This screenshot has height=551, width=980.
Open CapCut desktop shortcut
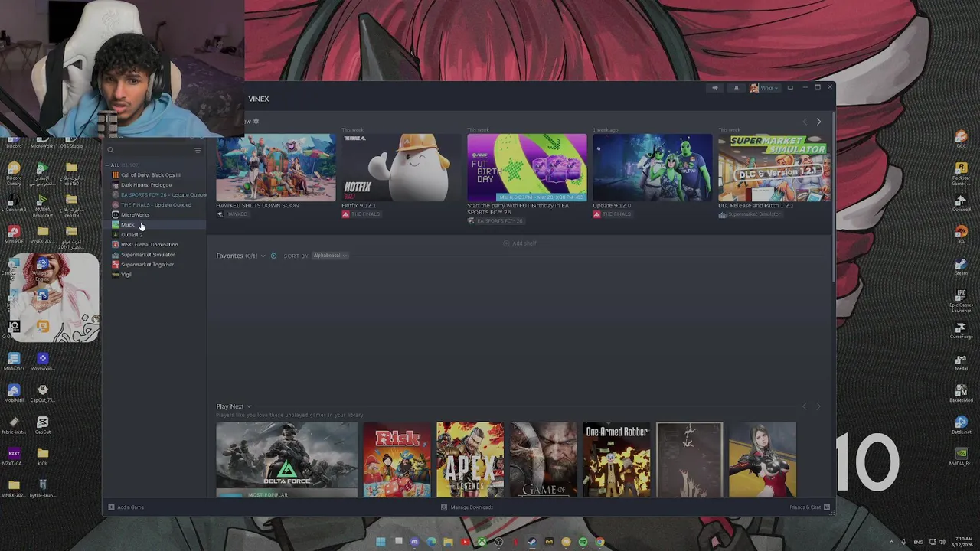click(42, 425)
